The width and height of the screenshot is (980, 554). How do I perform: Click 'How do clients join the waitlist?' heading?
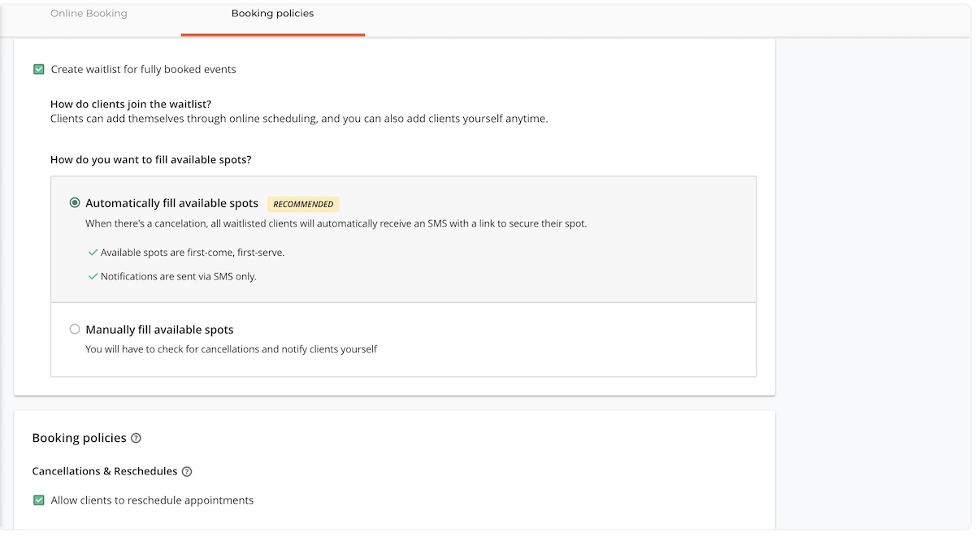point(130,104)
